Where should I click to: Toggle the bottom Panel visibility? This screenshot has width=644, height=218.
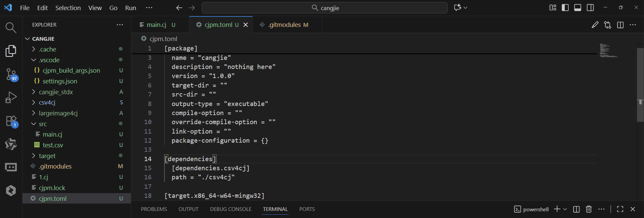[578, 8]
